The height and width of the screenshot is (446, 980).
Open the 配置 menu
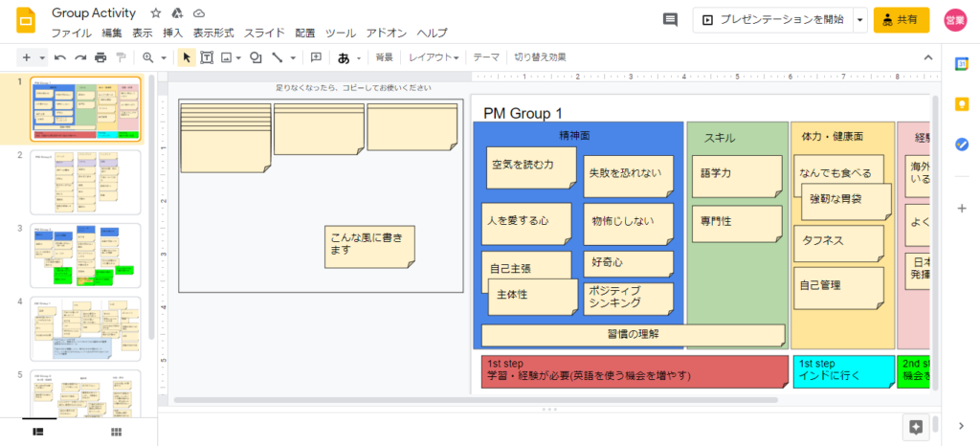tap(305, 33)
